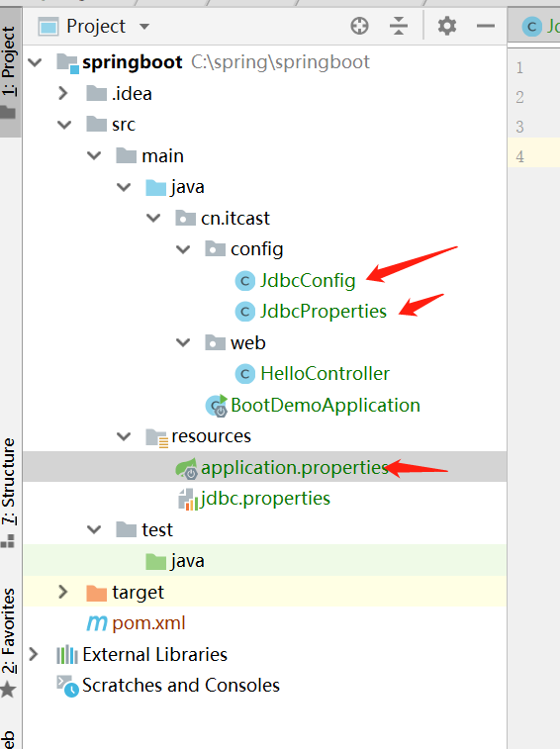
Task: Select Scratches and Consoles entry
Action: pos(181,686)
